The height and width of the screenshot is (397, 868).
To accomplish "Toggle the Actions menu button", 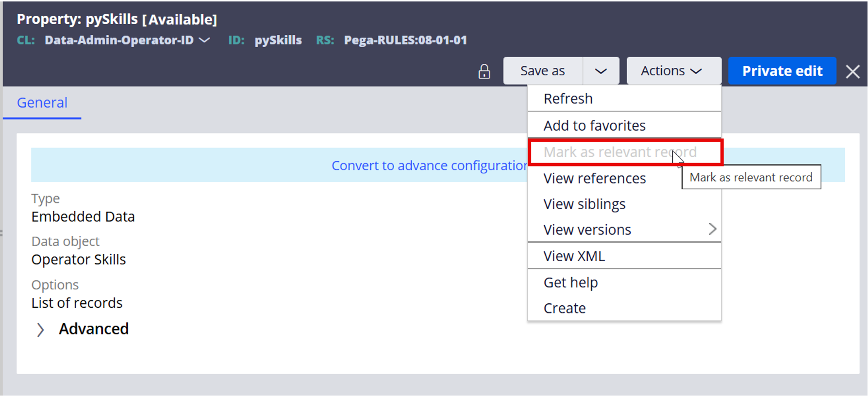I will (x=672, y=71).
